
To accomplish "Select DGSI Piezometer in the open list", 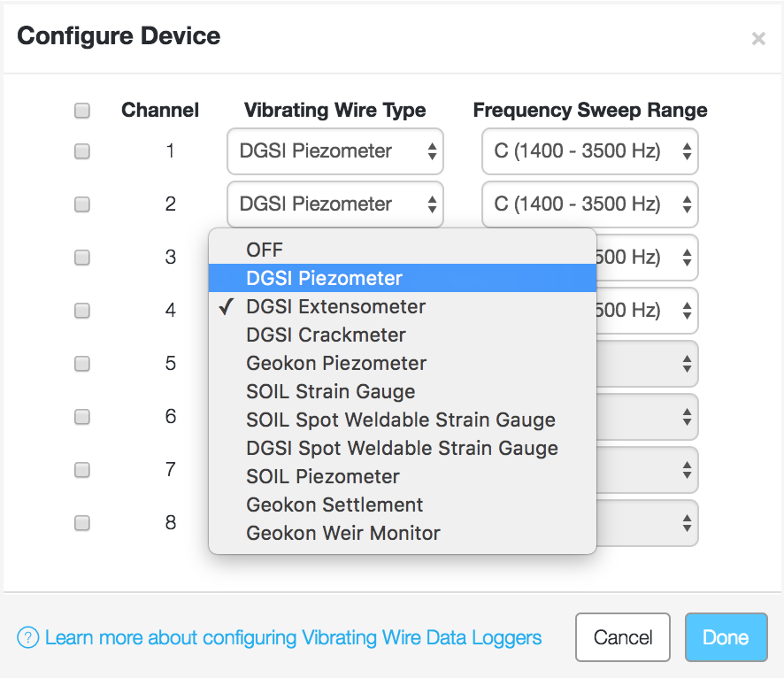I will (x=403, y=278).
